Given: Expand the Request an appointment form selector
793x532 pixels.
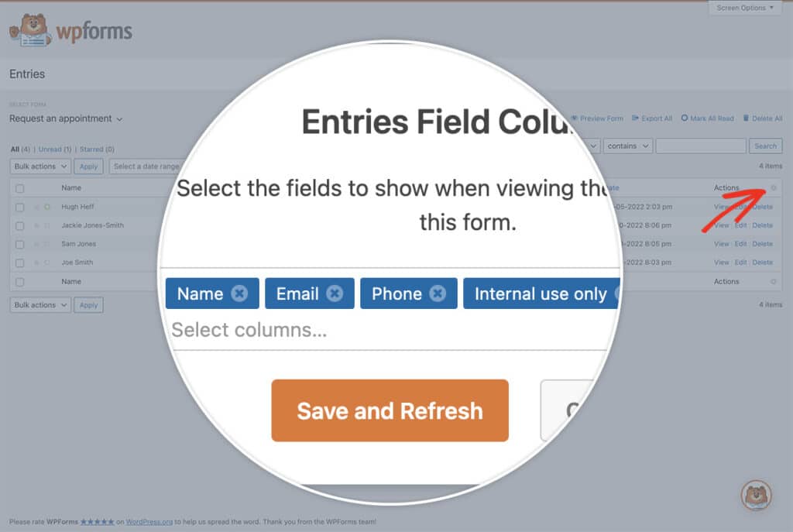Looking at the screenshot, I should pos(65,118).
